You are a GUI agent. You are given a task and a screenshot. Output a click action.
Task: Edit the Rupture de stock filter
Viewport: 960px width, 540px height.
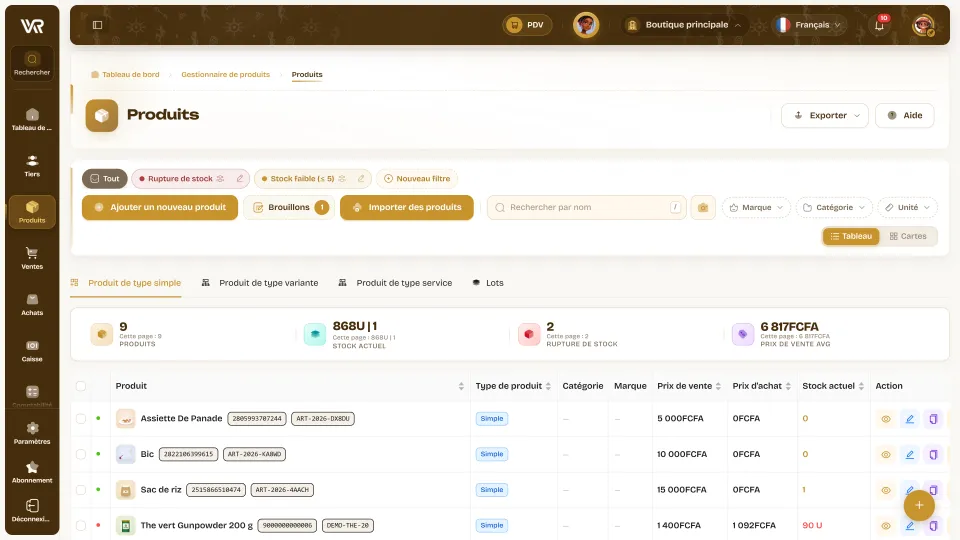pyautogui.click(x=240, y=179)
